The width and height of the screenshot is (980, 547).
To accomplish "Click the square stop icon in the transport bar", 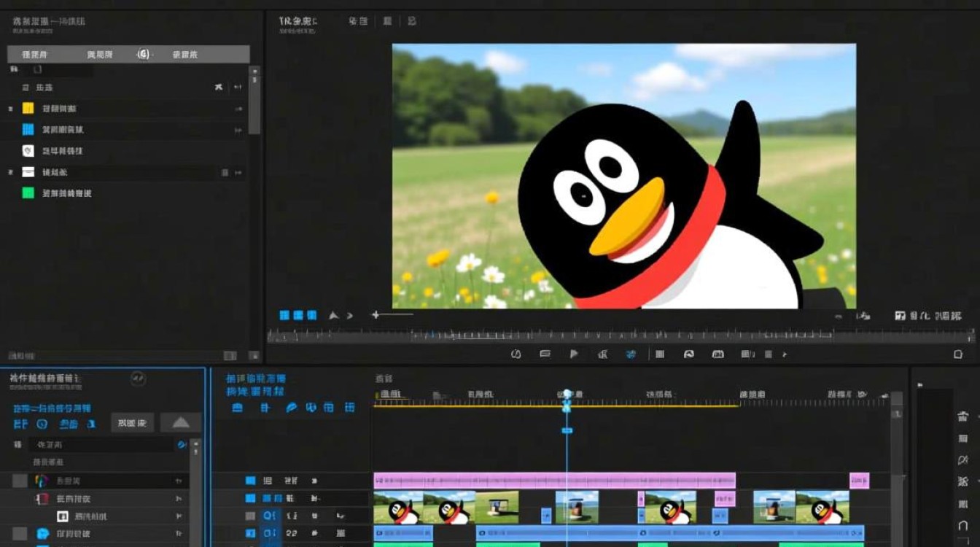I will click(660, 354).
